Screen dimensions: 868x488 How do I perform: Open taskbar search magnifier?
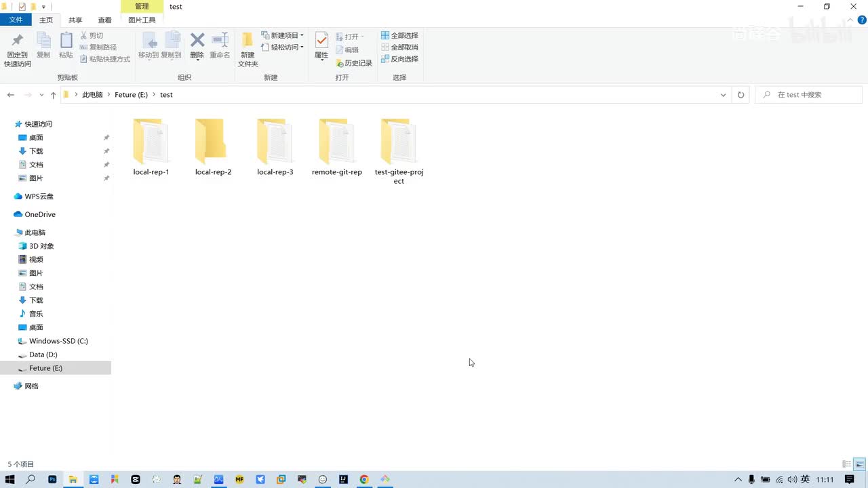click(x=31, y=479)
